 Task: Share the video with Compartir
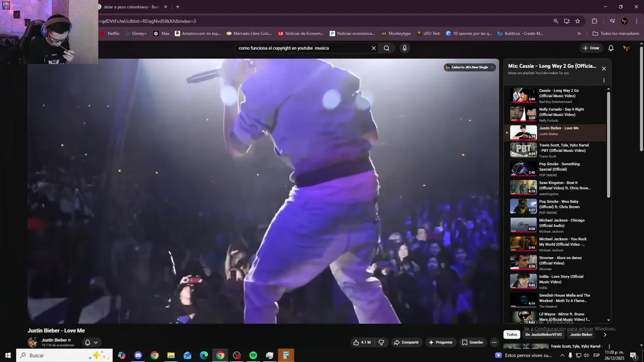pos(406,342)
